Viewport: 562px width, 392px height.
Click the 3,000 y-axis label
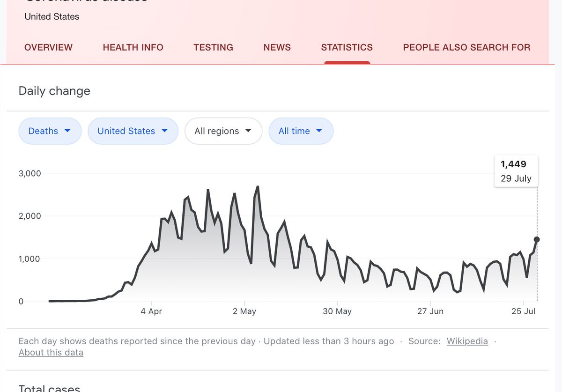30,173
